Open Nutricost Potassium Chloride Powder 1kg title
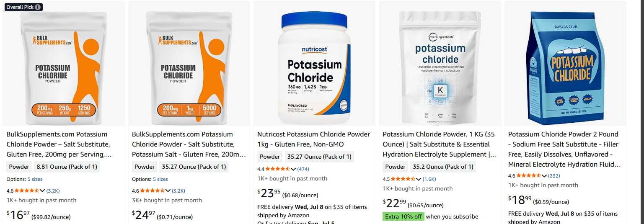 click(x=313, y=139)
